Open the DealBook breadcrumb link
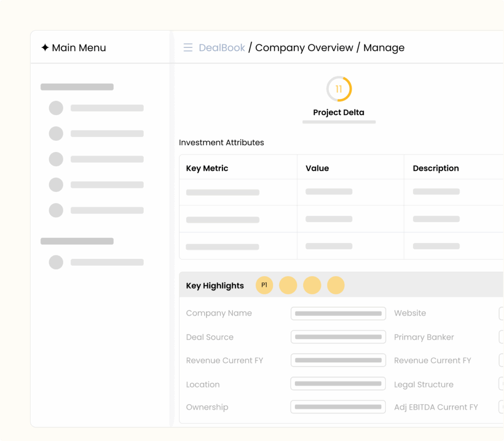Screen dimensions: 504x441 (222, 48)
